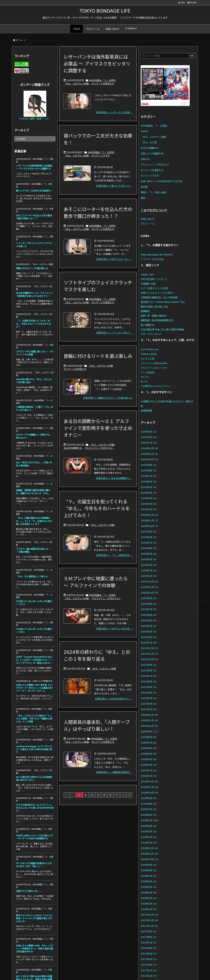Open thumbnail of the 2025年1月14日 article
210x980 pixels.
click(77, 616)
